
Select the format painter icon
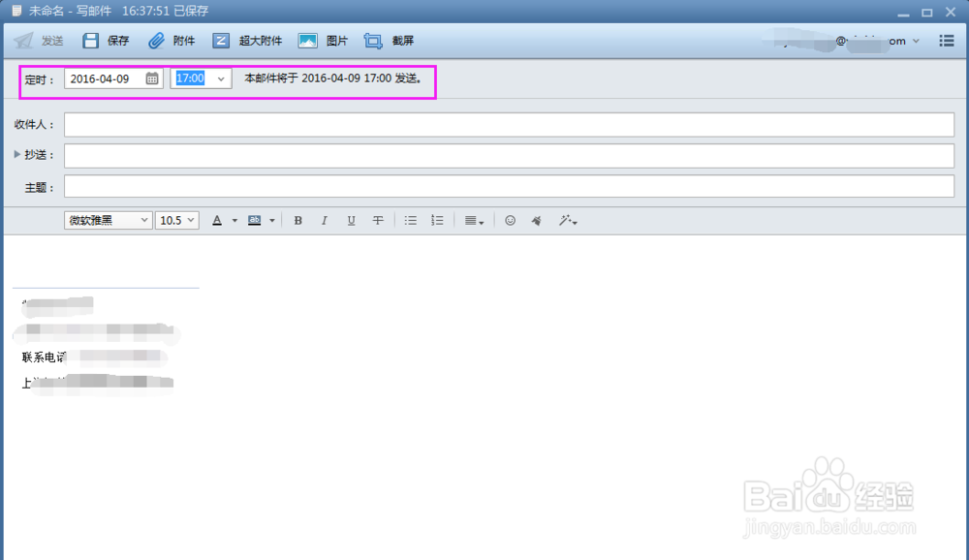click(537, 221)
